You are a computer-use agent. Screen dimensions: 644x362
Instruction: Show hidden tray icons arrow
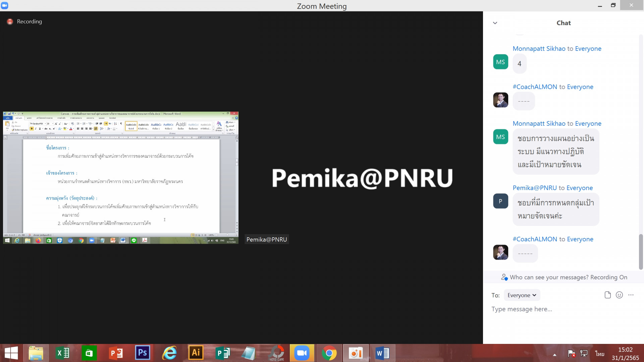[555, 355]
